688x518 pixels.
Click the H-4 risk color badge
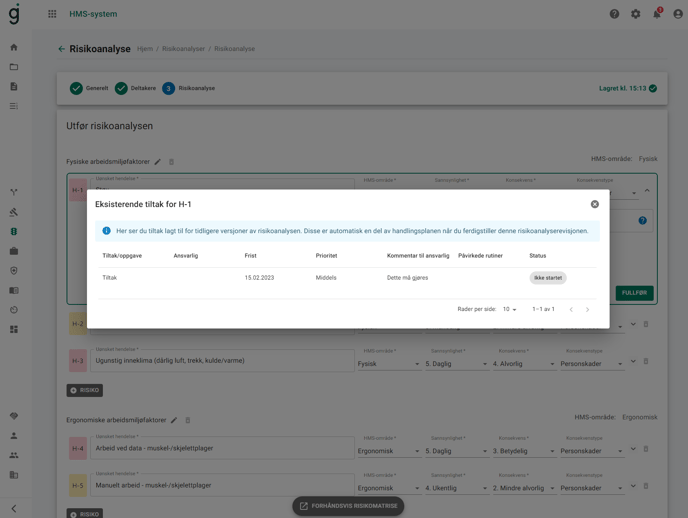(x=78, y=448)
